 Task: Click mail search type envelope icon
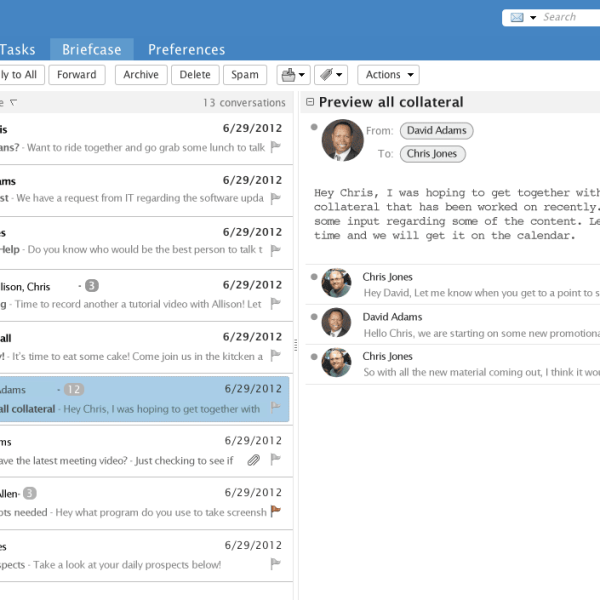[x=517, y=17]
